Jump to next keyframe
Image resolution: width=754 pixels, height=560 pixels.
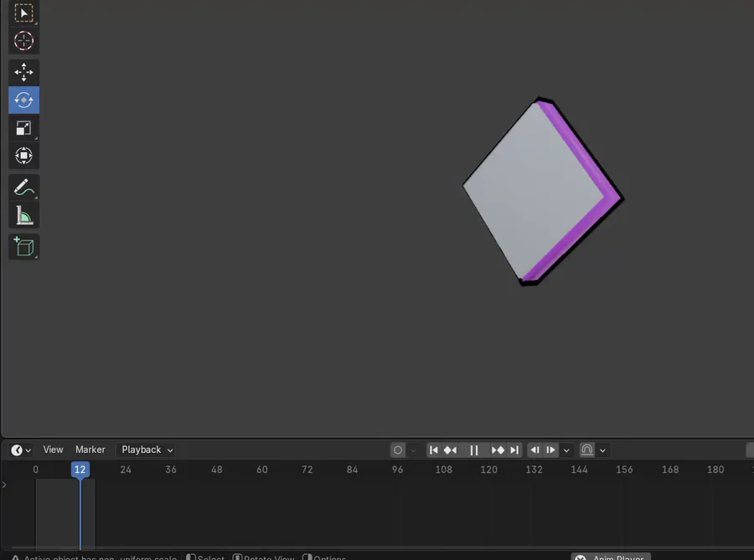tap(498, 450)
